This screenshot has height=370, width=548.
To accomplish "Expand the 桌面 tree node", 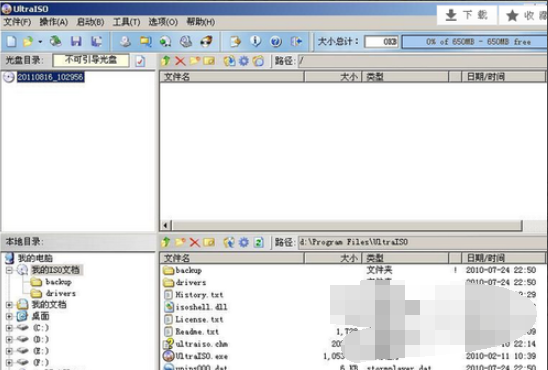I will (x=9, y=317).
